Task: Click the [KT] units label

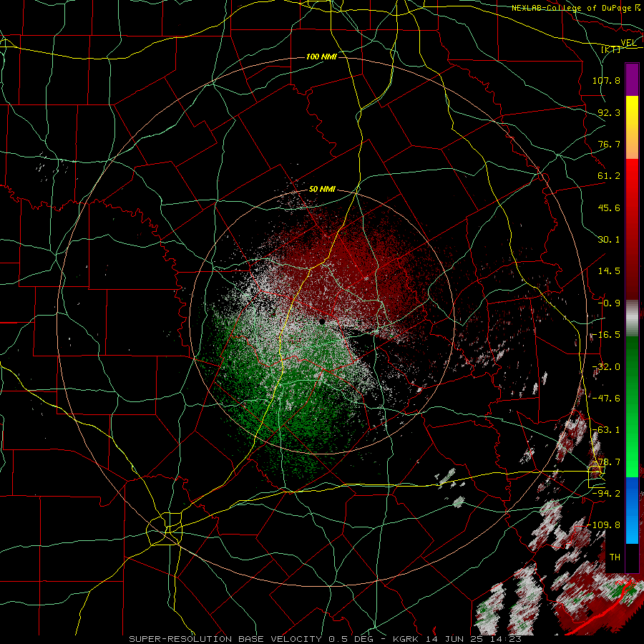Action: (611, 49)
